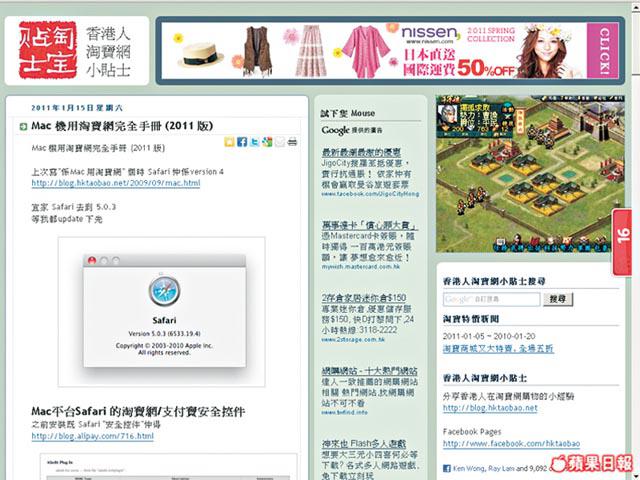Open the plug-in screenshot image at bottom
This screenshot has height=480, width=640.
click(169, 467)
